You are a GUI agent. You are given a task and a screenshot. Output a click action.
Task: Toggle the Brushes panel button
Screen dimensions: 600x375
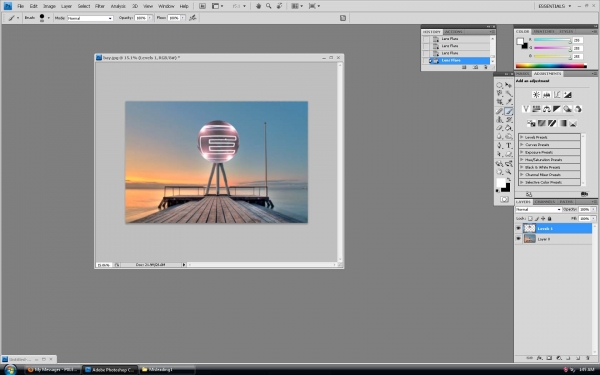(343, 18)
